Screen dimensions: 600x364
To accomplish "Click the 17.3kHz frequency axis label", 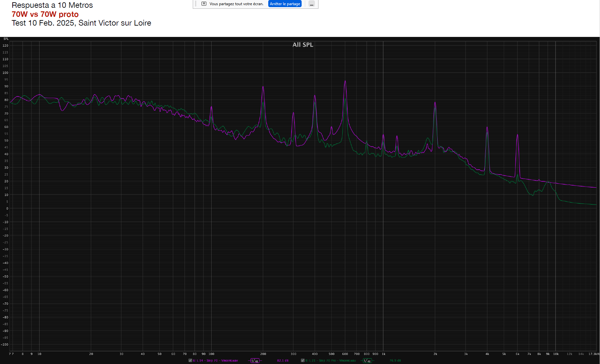I will coord(594,354).
